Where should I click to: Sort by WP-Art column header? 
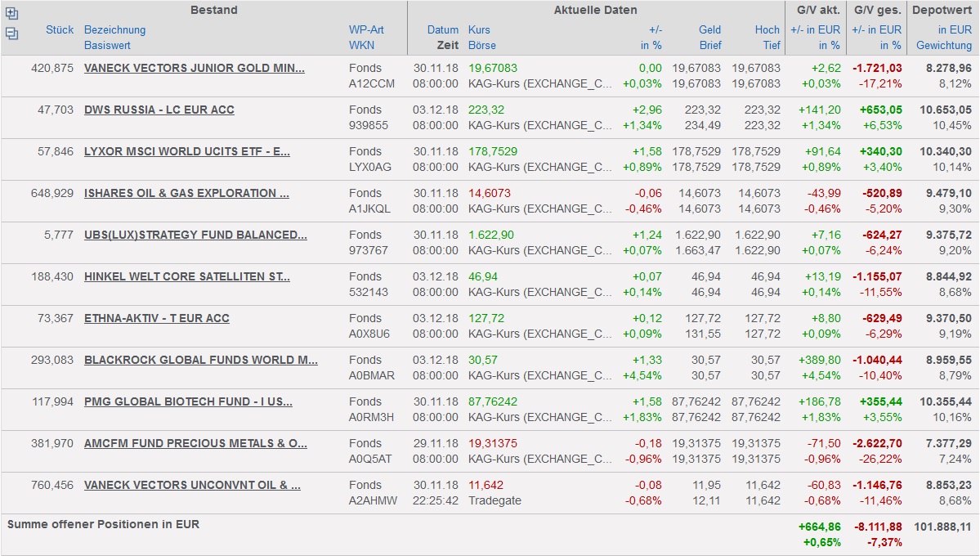(x=366, y=29)
